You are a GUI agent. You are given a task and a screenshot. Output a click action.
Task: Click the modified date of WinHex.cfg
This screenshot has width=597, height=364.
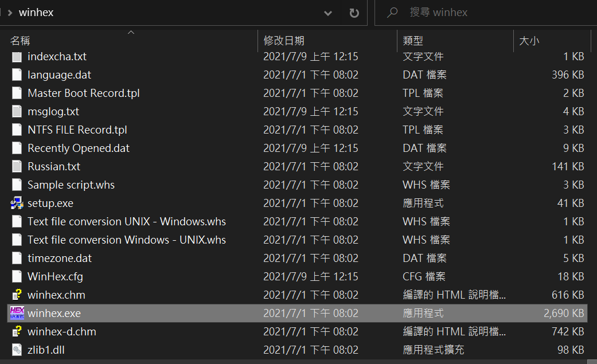[x=311, y=276]
